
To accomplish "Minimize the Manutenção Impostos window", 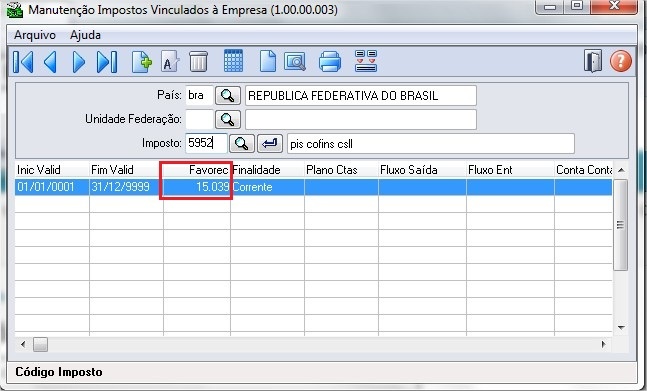I will [550, 7].
